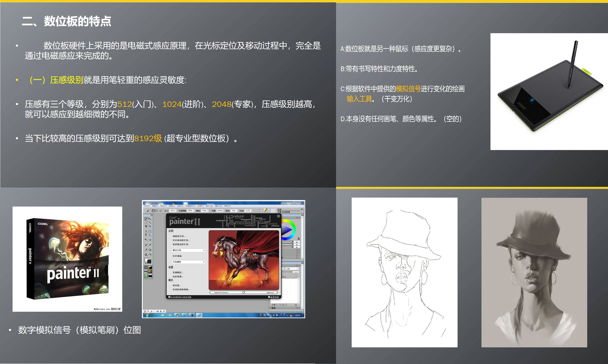Toggle 'show this dialog at startup' checkbox

click(170, 297)
